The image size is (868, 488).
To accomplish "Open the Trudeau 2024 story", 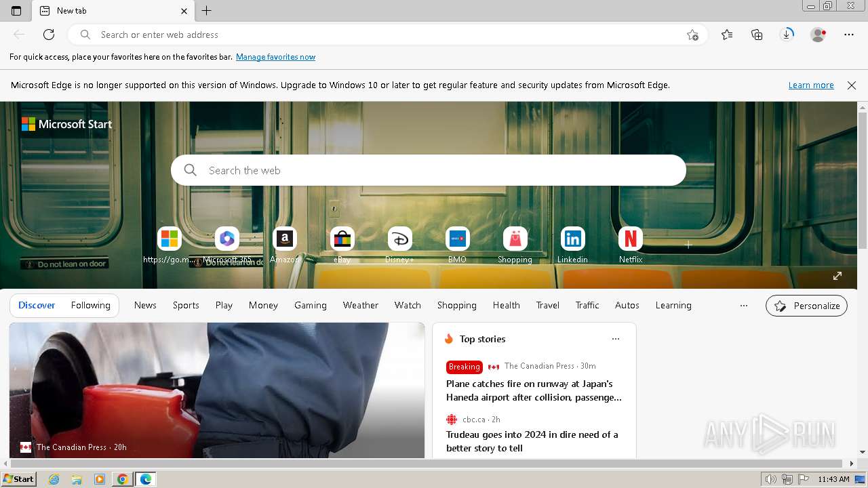I will (532, 441).
